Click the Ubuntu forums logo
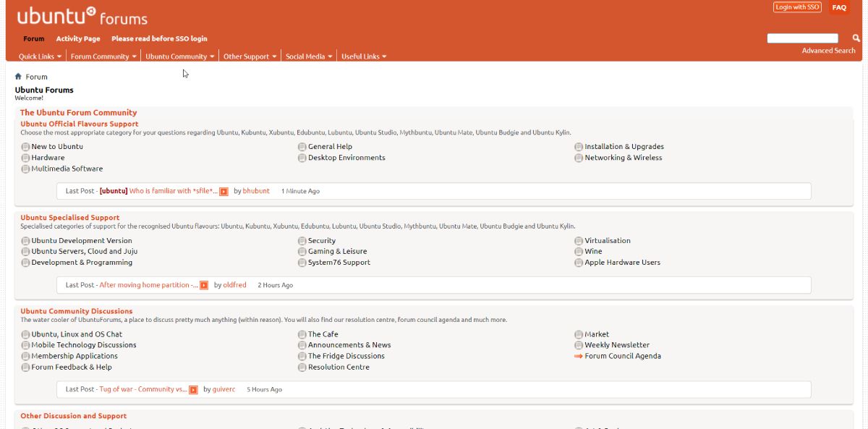 click(82, 16)
